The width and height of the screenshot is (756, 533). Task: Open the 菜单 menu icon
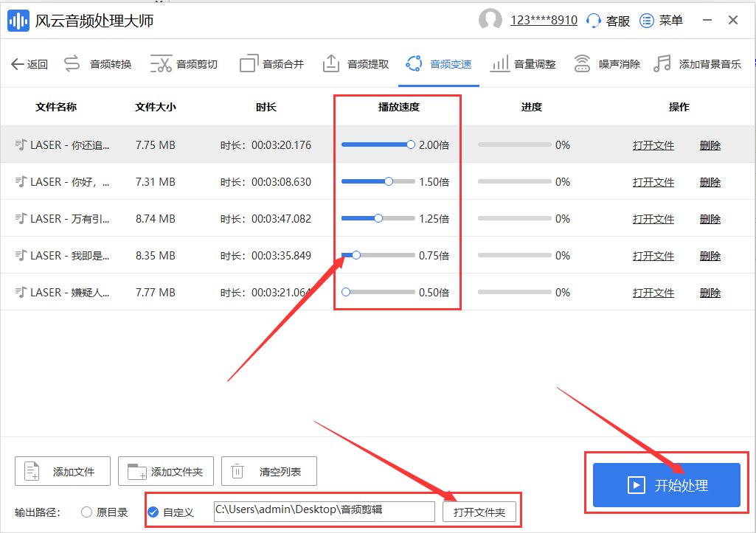tap(647, 21)
